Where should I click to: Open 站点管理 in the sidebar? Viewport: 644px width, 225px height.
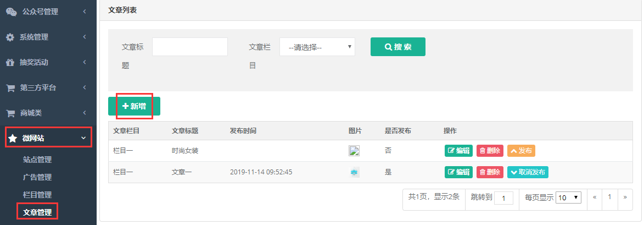click(x=37, y=160)
